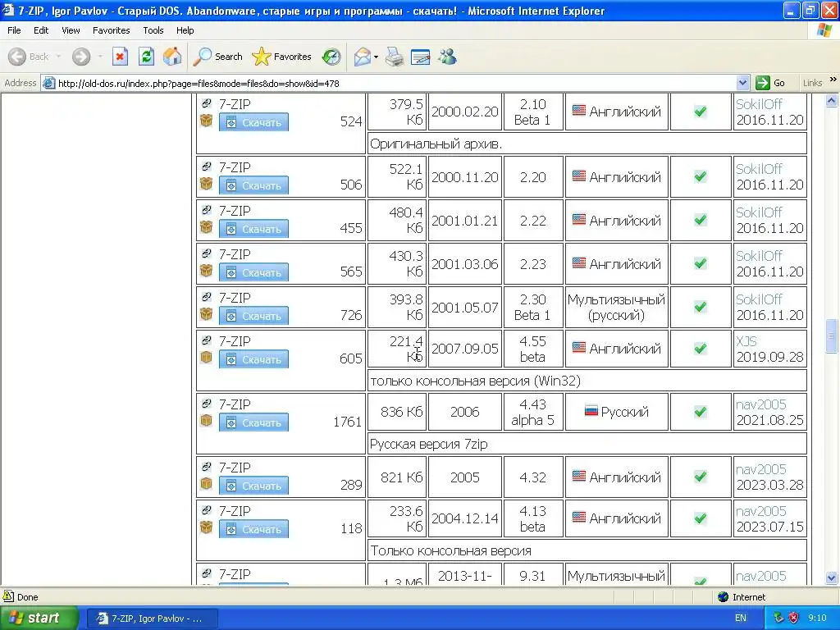Click the link icon of the 2.20 row
The width and height of the screenshot is (840, 630).
[206, 167]
